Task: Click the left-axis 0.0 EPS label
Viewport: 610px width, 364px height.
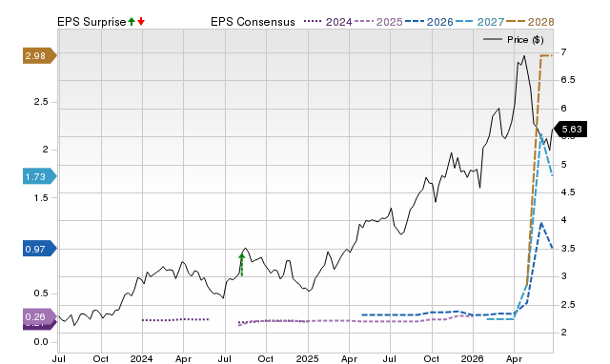Action: (41, 342)
